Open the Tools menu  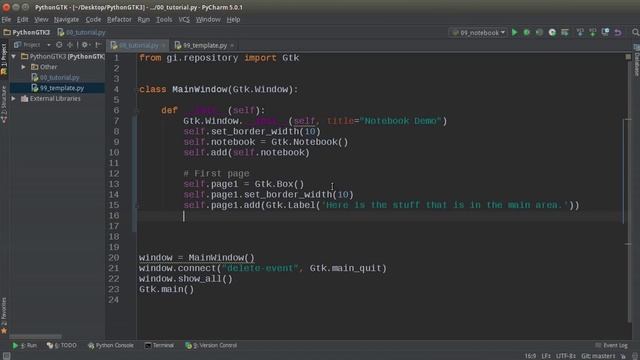(164, 19)
